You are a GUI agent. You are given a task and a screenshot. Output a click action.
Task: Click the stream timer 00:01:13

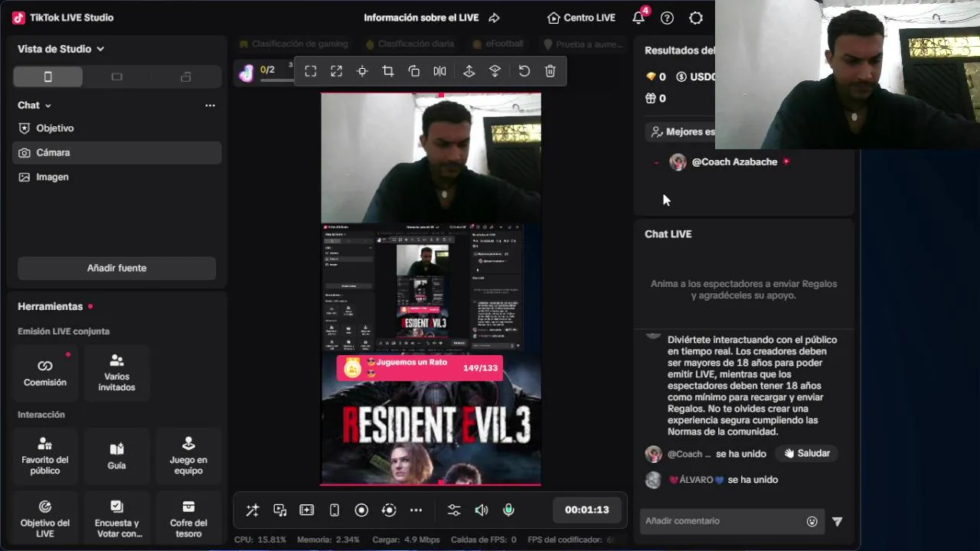(586, 510)
